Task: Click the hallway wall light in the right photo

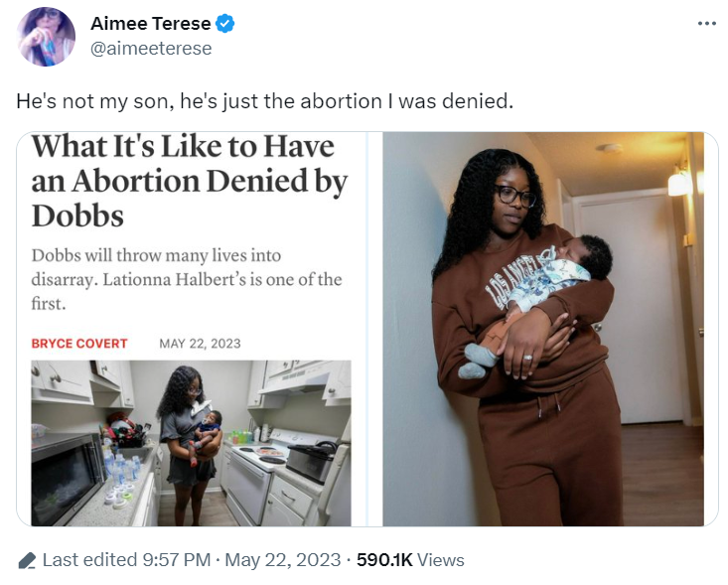Action: (680, 181)
